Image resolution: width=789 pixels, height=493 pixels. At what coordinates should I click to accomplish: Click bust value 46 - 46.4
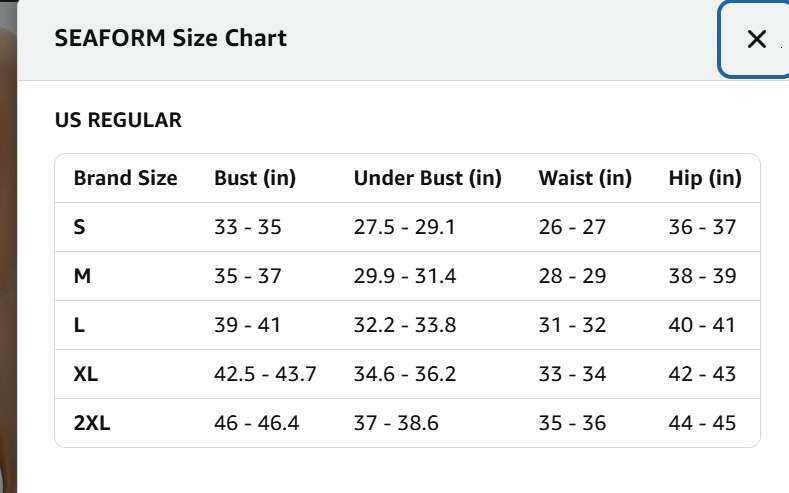[x=256, y=423]
